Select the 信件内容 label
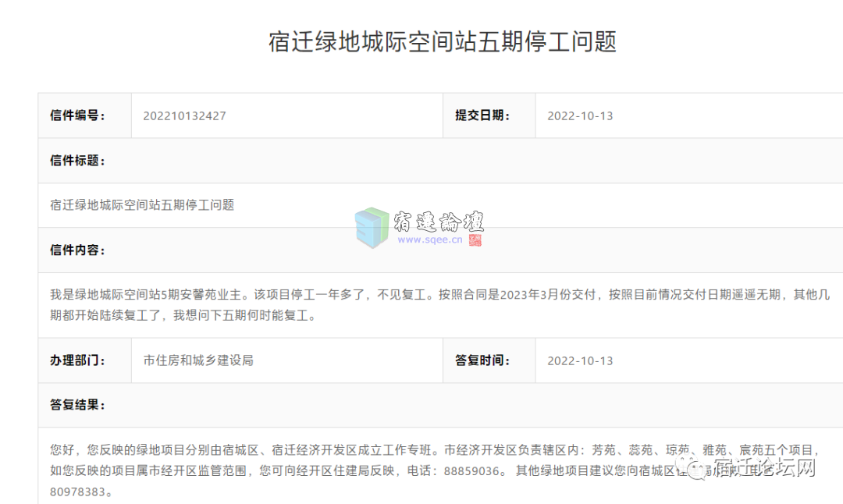 click(x=77, y=250)
